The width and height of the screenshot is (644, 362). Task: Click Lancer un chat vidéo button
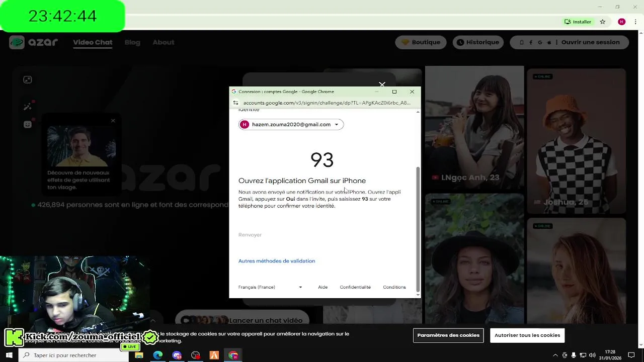[242, 320]
